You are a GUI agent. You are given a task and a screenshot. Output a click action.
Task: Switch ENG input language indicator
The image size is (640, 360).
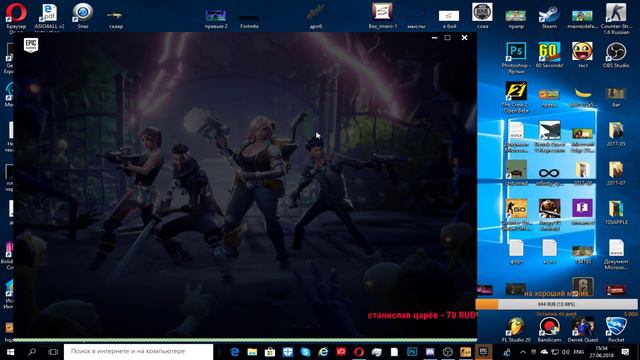click(x=578, y=352)
